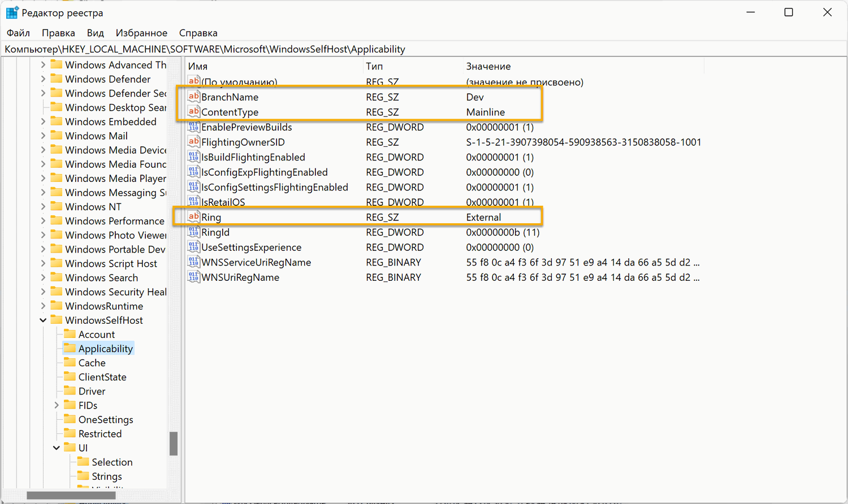Collapse the WindowsSelfHost tree node

[x=43, y=320]
